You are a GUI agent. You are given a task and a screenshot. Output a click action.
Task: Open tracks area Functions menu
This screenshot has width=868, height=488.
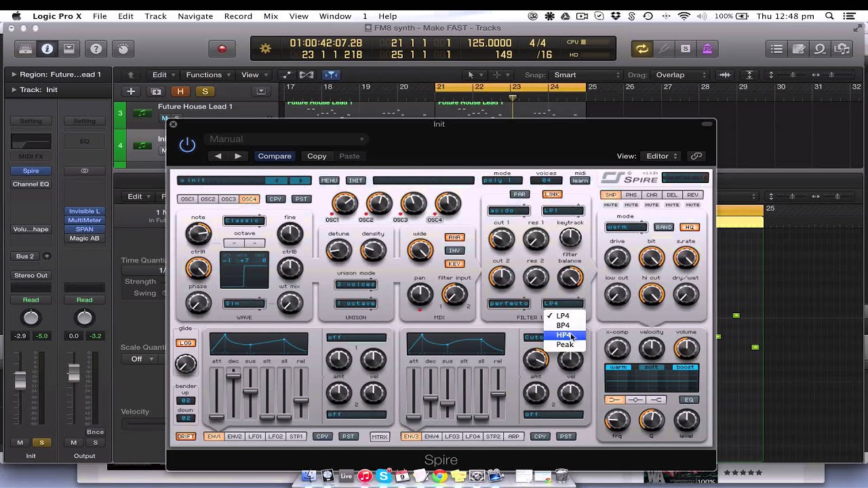pyautogui.click(x=208, y=75)
